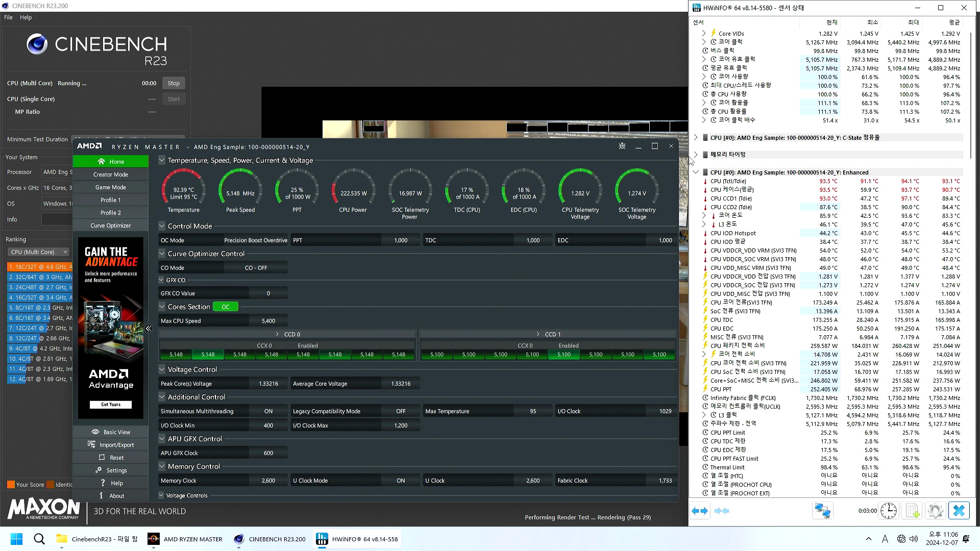Open the CPU (Multi Core) ranking dropdown
This screenshot has height=551, width=980.
(x=38, y=252)
